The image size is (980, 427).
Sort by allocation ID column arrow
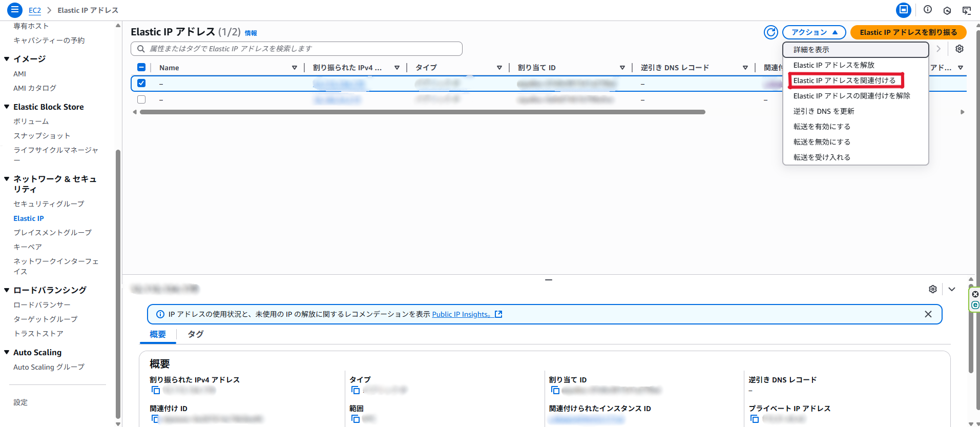coord(622,68)
